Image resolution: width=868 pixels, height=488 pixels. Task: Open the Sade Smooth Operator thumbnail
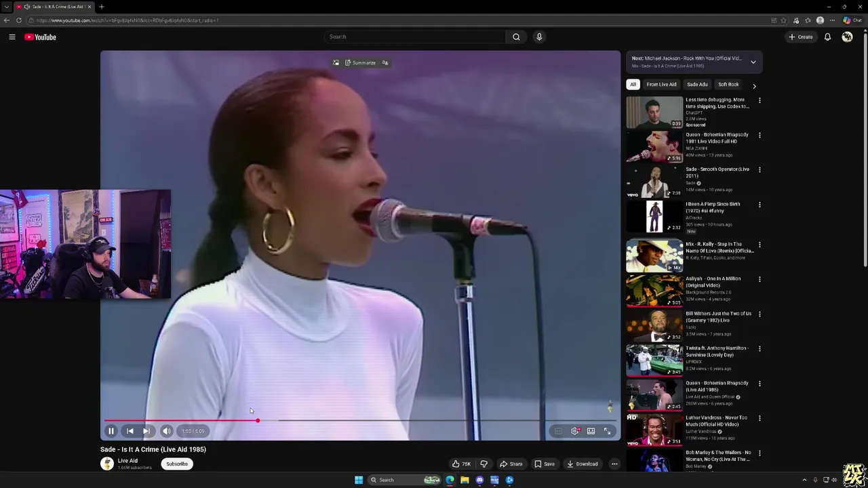pyautogui.click(x=654, y=182)
